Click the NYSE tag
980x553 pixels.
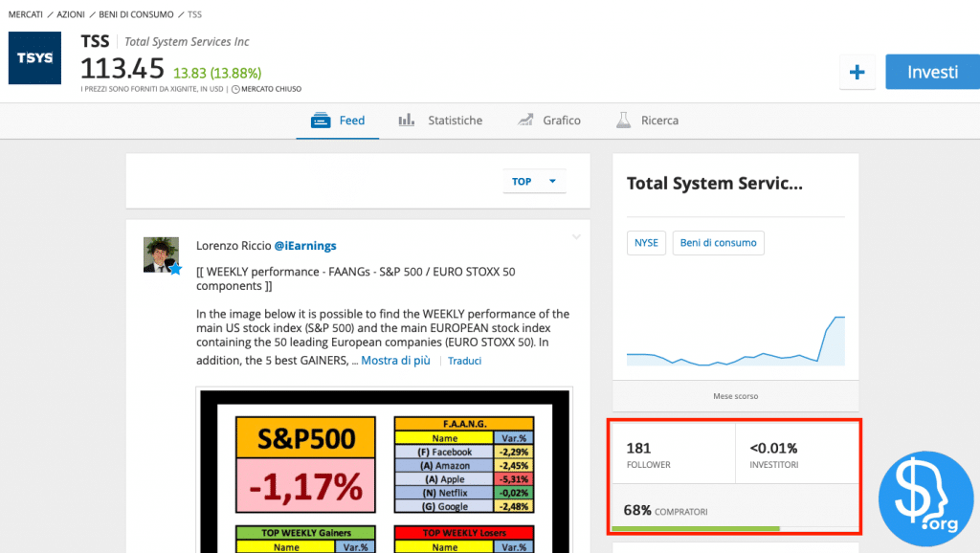[x=646, y=243]
